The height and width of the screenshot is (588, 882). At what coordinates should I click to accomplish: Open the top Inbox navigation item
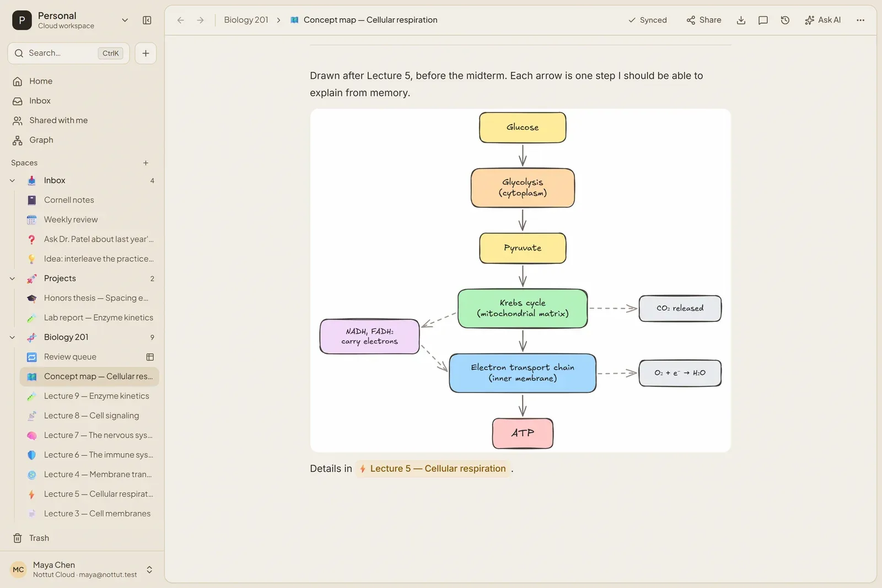pos(83,101)
